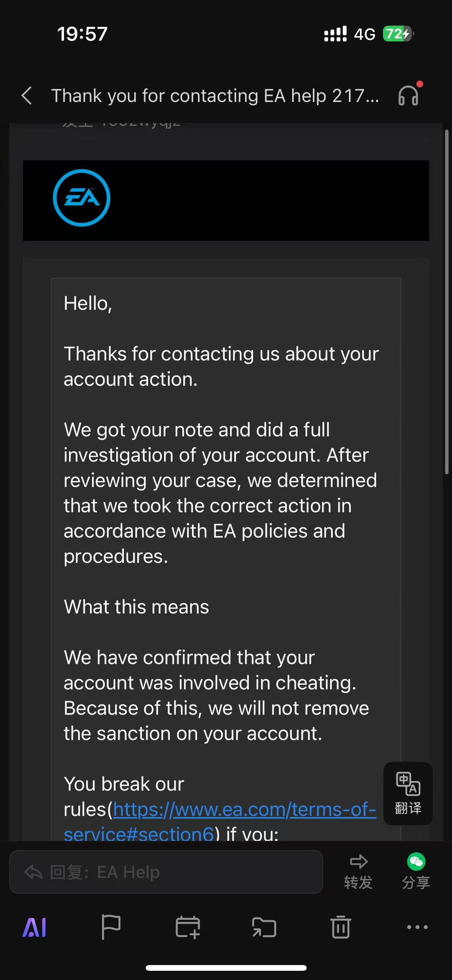
Task: Tap the reply field for EA Help
Action: (166, 872)
